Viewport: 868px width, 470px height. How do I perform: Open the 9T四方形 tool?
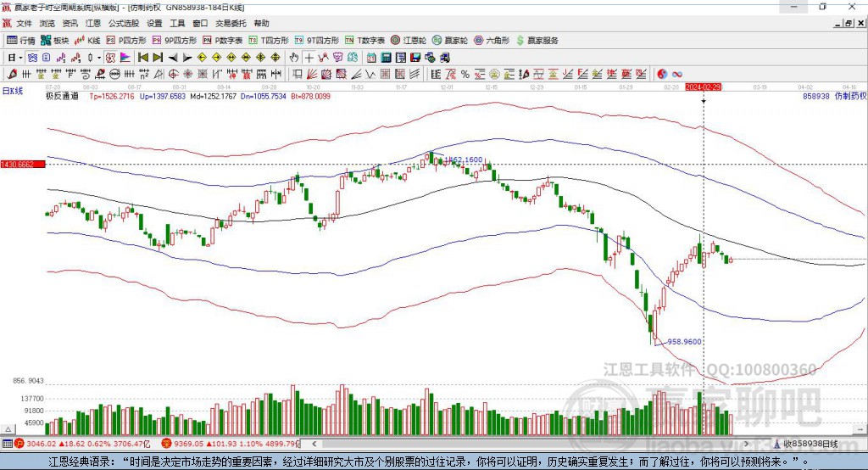(x=317, y=40)
